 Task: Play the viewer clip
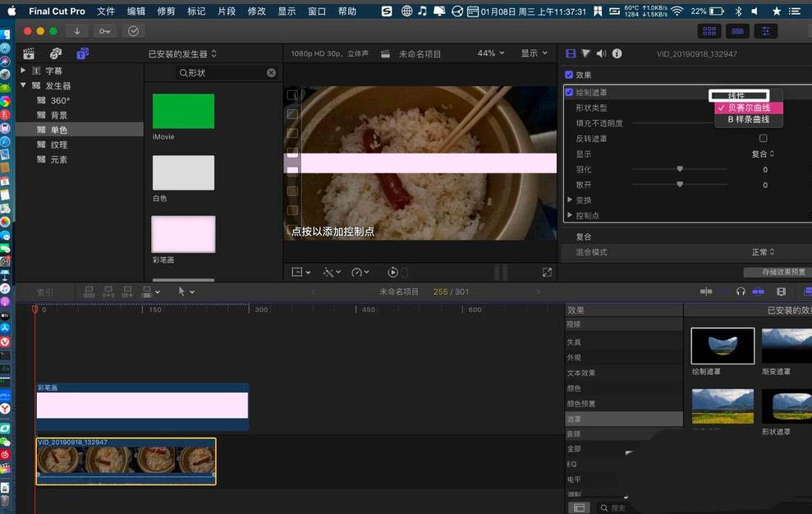tap(392, 272)
